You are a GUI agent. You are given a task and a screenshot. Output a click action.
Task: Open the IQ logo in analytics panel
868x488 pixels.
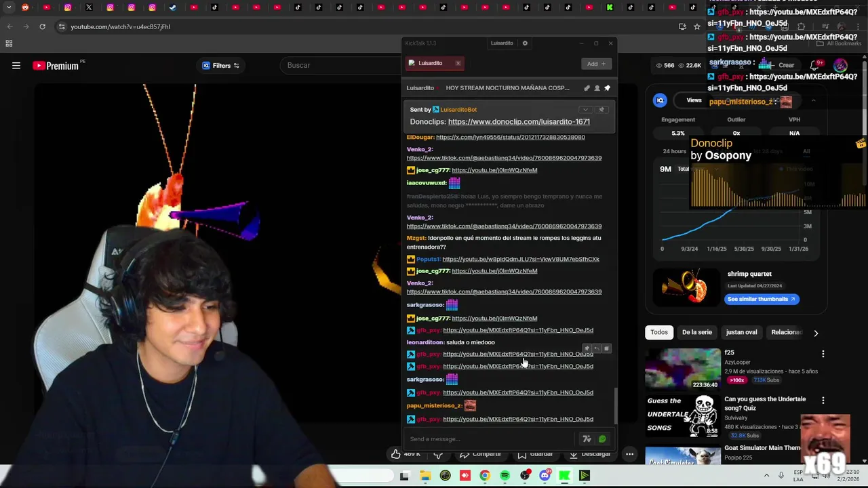coord(660,100)
